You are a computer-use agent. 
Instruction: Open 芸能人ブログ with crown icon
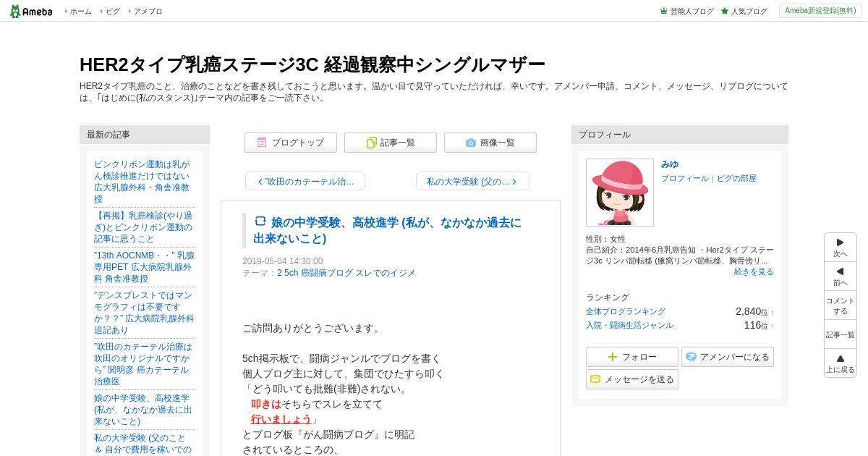686,12
